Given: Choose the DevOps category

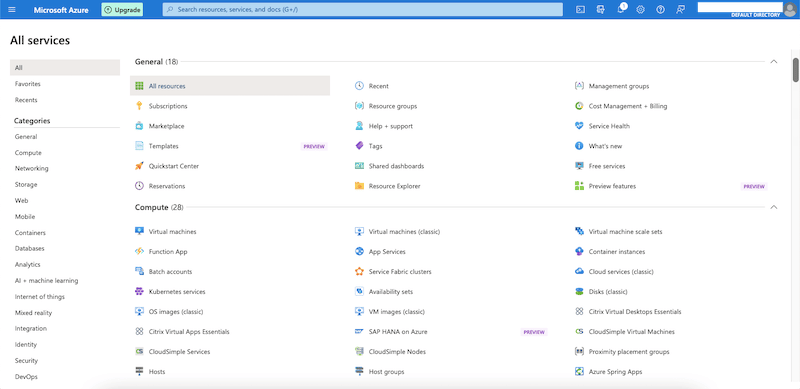Looking at the screenshot, I should (x=26, y=377).
